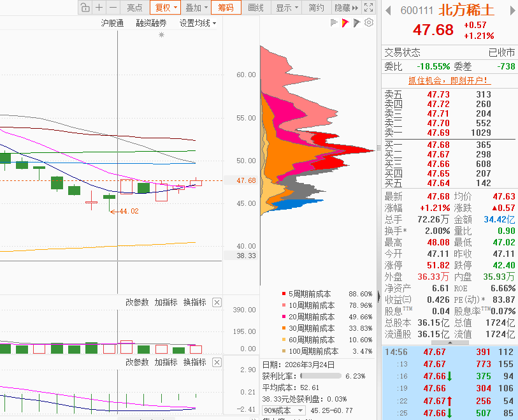Select 买五 bid row at 47.64
Viewport: 518px width, 420px height.
tap(450, 183)
